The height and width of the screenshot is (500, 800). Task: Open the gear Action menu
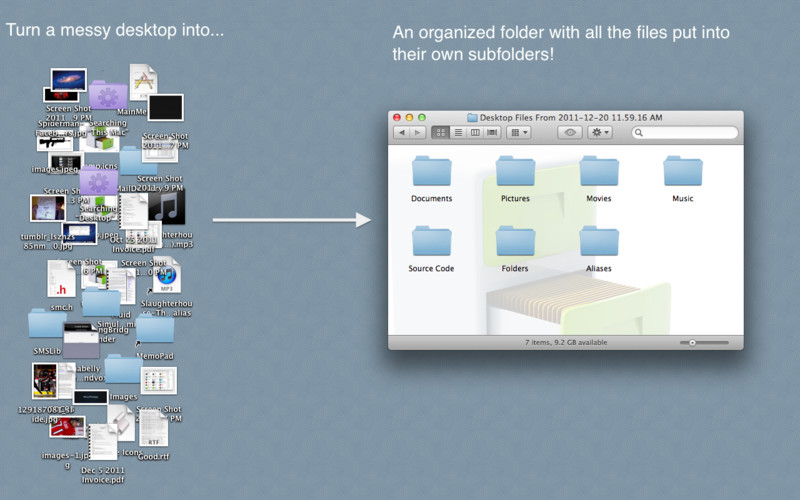(599, 133)
